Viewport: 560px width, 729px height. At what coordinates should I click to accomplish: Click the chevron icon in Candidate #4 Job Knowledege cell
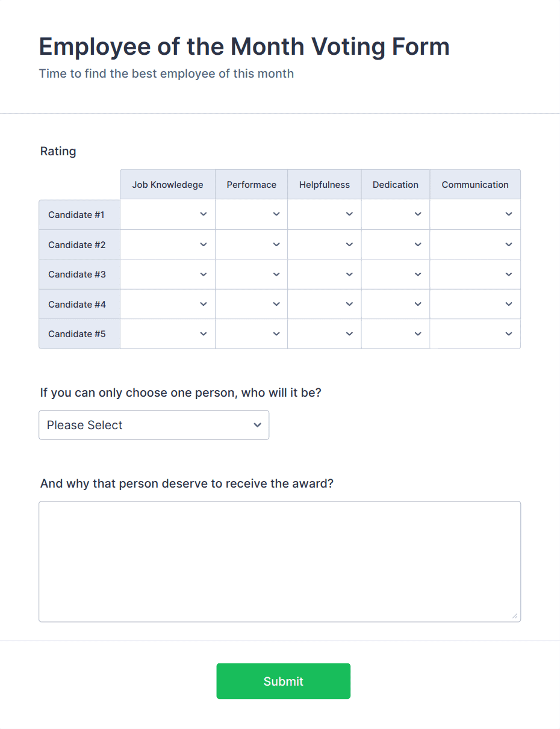click(x=204, y=304)
